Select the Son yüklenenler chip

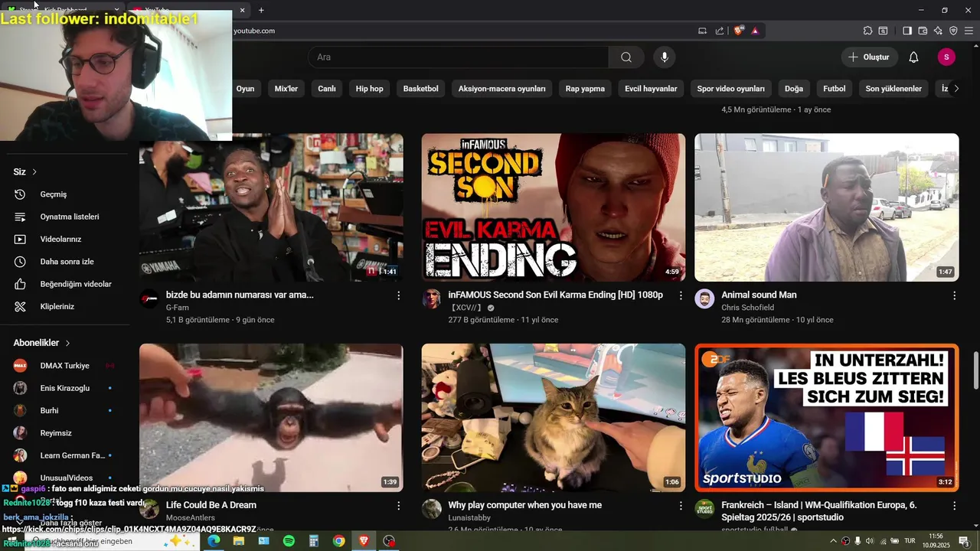[x=893, y=89]
